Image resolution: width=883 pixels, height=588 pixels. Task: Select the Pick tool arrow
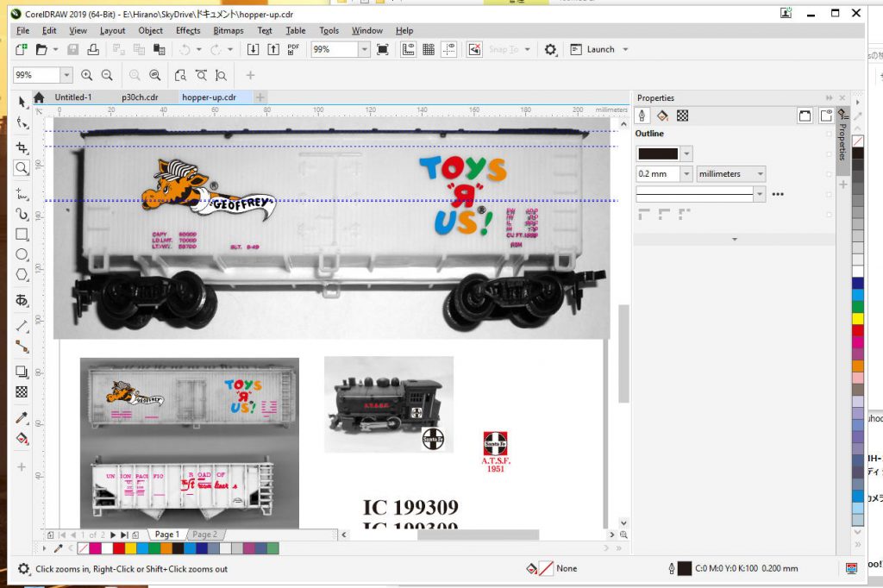click(22, 102)
